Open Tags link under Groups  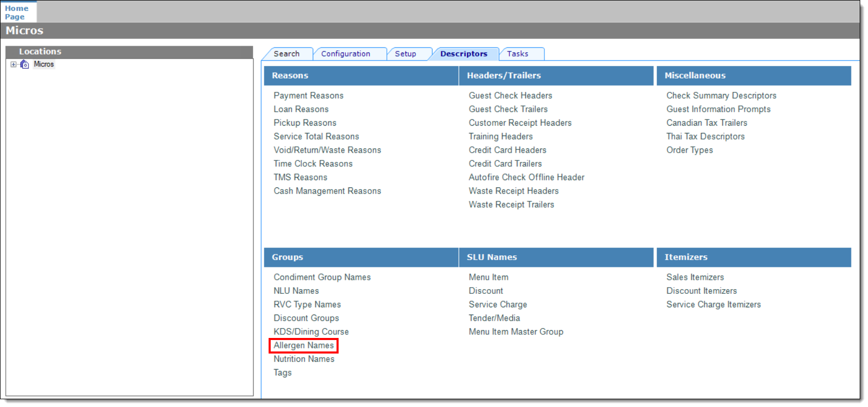pyautogui.click(x=283, y=373)
